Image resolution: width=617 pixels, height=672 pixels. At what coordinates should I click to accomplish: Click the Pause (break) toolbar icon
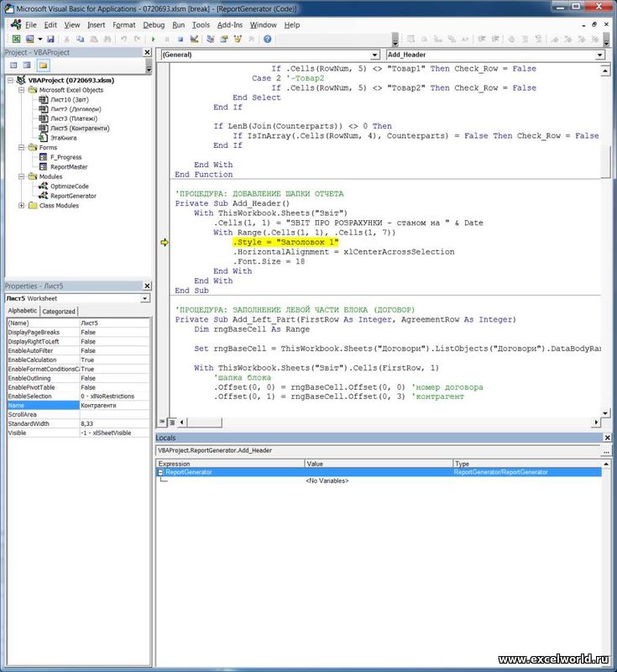point(167,39)
